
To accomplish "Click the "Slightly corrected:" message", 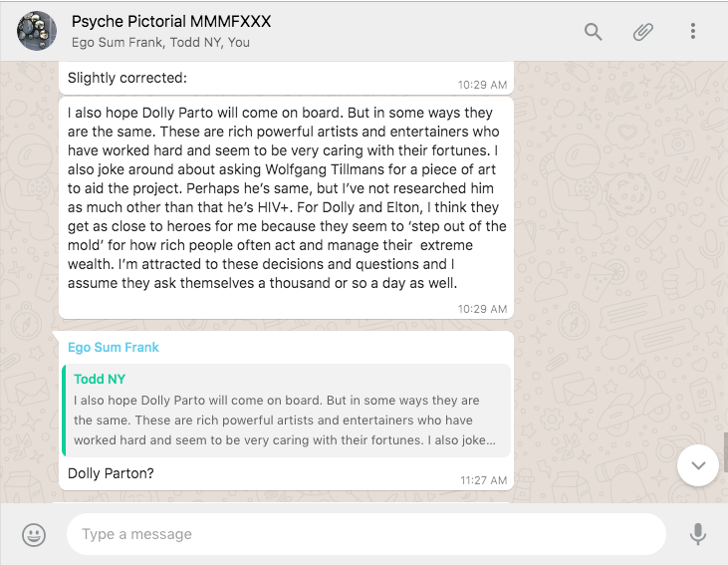I will click(127, 77).
